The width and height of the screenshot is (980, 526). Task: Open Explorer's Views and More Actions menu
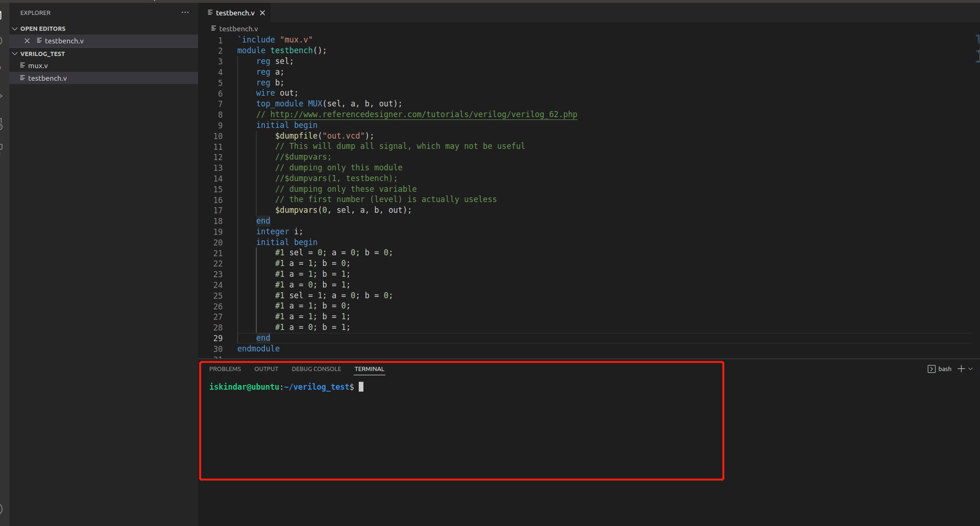[x=185, y=13]
